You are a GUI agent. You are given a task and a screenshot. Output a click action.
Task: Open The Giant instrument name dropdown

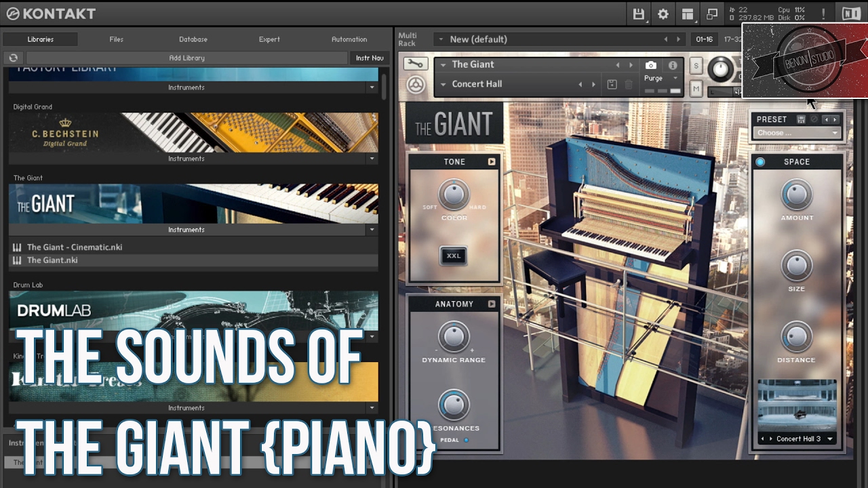(443, 65)
